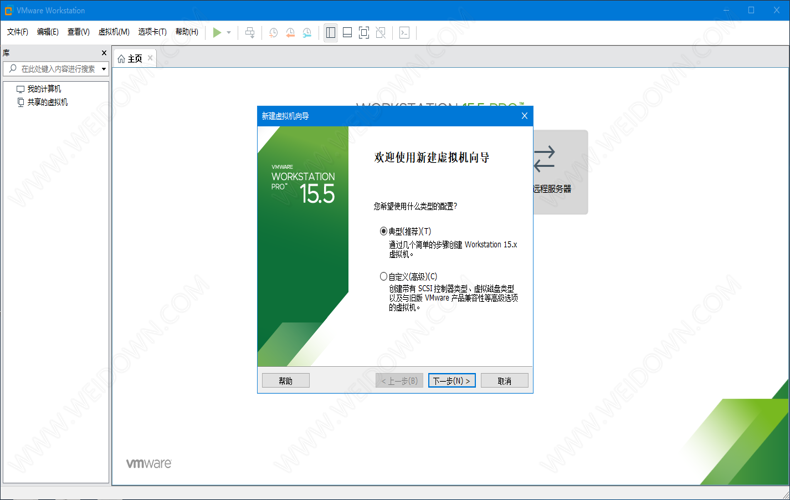Click the Unity mode toolbar icon
The width and height of the screenshot is (790, 500).
tap(381, 33)
